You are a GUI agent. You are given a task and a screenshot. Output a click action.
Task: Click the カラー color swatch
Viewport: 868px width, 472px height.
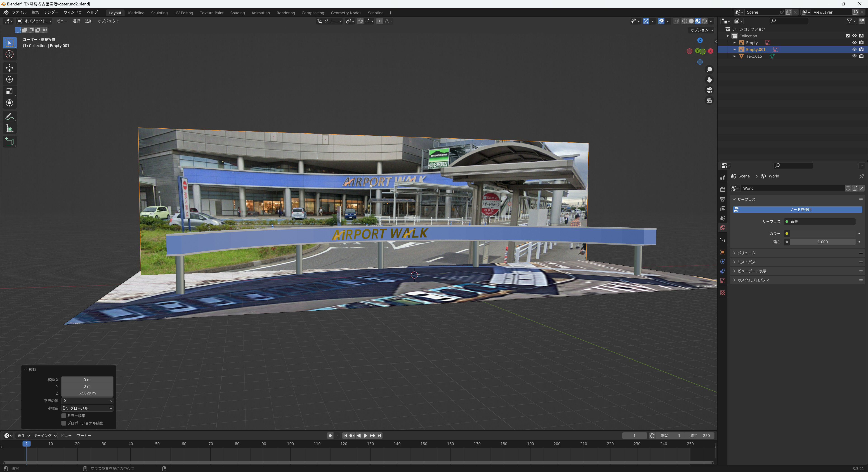(x=823, y=234)
